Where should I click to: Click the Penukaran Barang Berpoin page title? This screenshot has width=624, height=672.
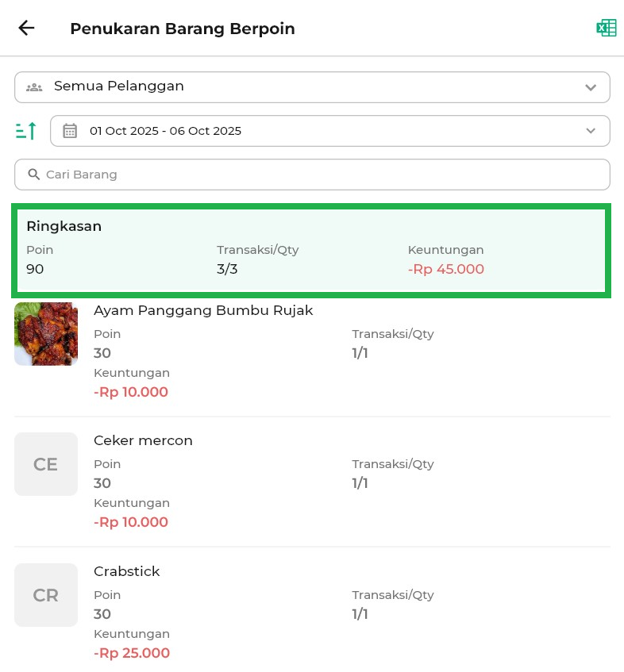click(183, 29)
